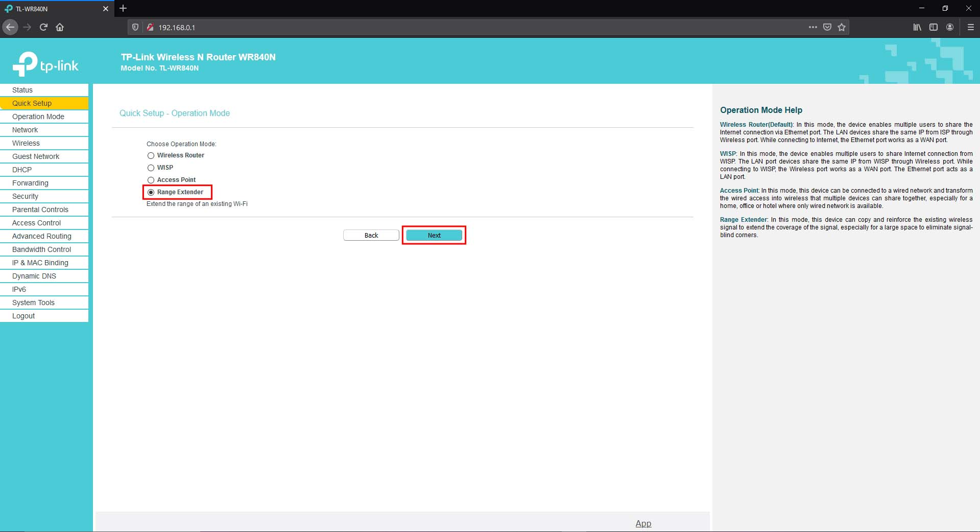The height and width of the screenshot is (532, 980).
Task: Close the TL-WR840N tab
Action: click(x=106, y=9)
